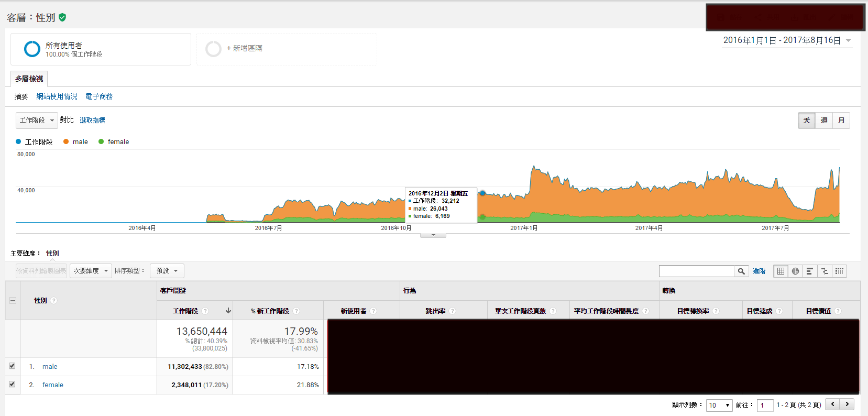Open the 網站使用情況 tab
The width and height of the screenshot is (868, 416).
click(x=57, y=96)
